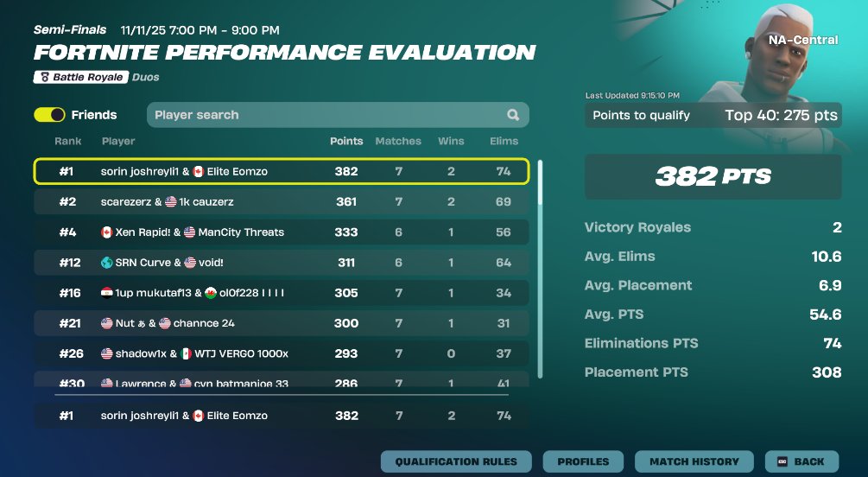This screenshot has width=868, height=477.
Task: Click the Canada flag beside Elite Eomzo, top row
Action: point(198,172)
